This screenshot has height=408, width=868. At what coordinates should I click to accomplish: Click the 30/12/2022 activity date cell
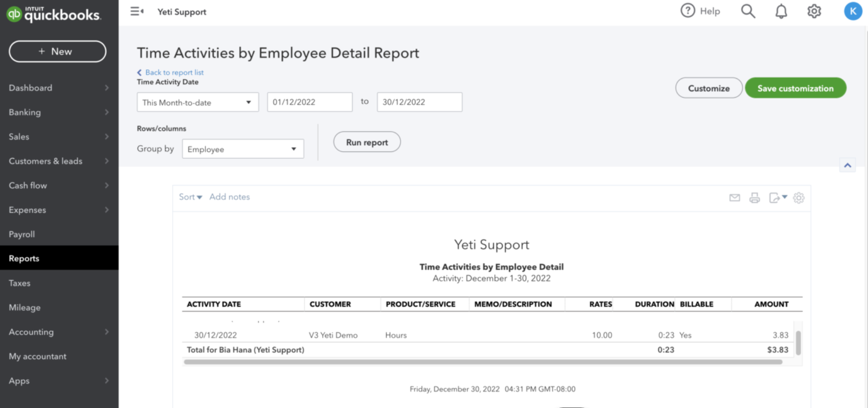(x=215, y=335)
